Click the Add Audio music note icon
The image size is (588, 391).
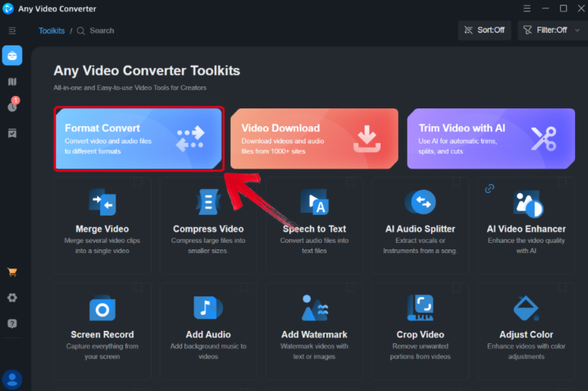pyautogui.click(x=208, y=308)
